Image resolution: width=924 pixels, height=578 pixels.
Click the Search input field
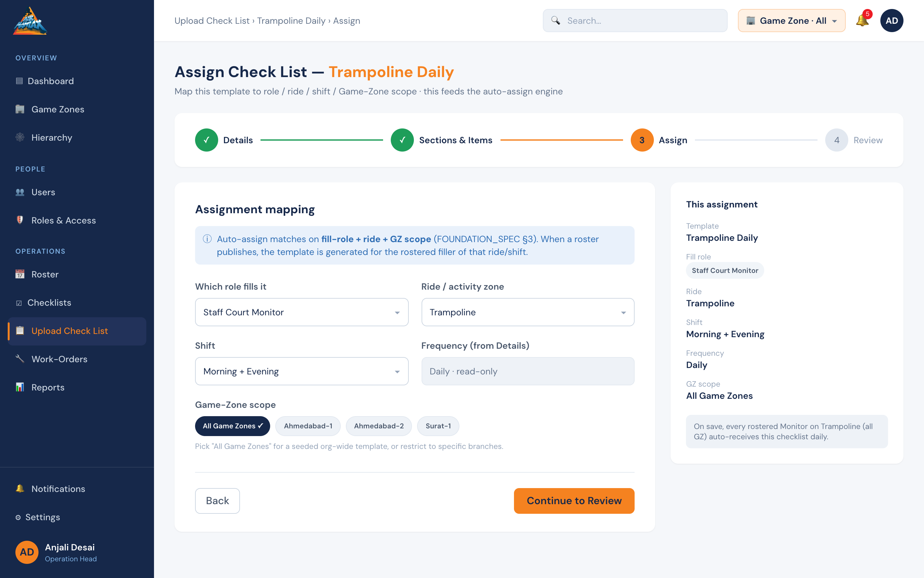tap(635, 21)
